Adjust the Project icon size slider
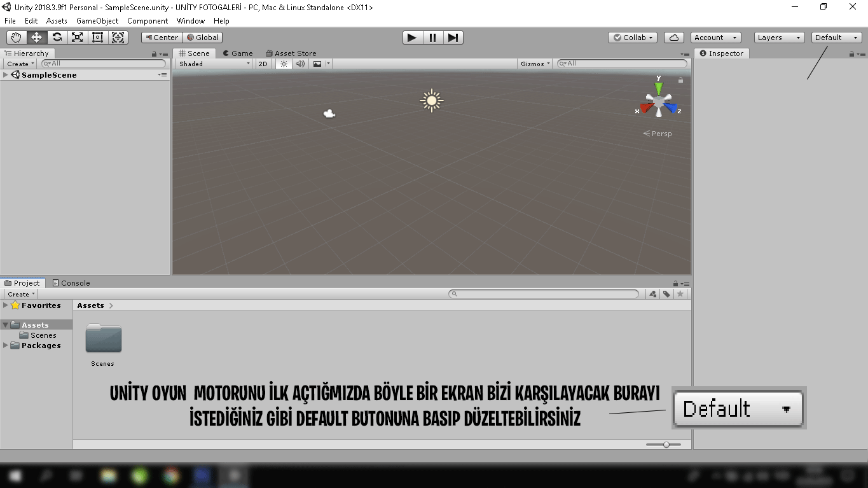This screenshot has height=488, width=868. pos(663,445)
